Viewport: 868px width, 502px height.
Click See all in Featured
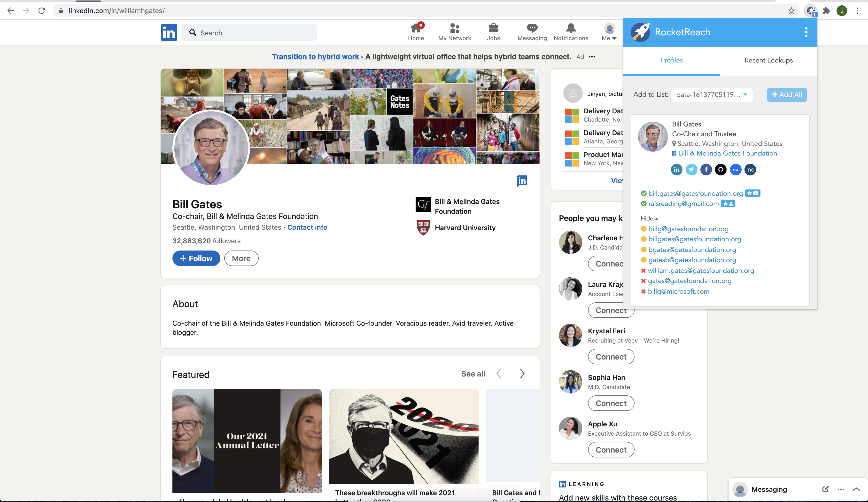point(473,374)
